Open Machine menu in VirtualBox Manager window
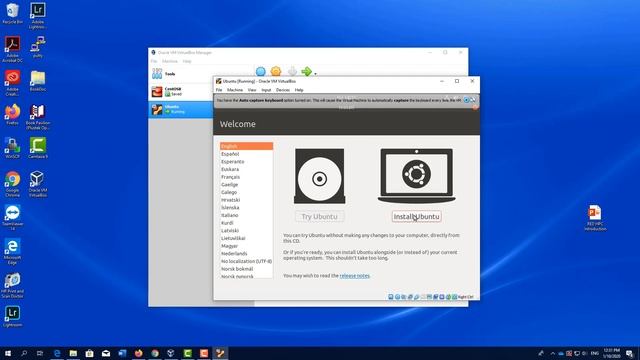This screenshot has height=360, width=640. 170,61
